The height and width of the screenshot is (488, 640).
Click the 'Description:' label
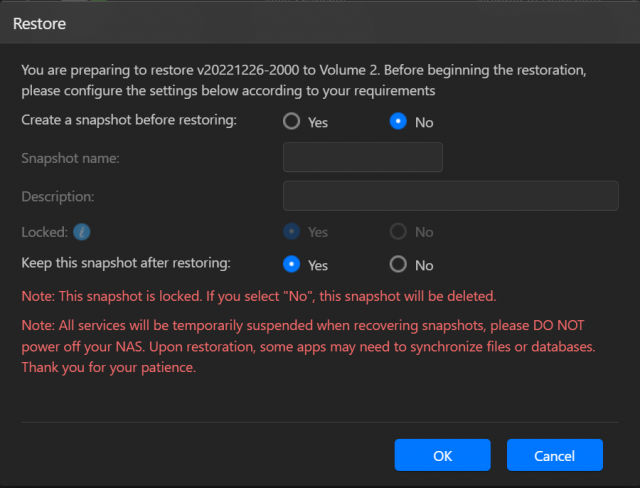[x=58, y=196]
